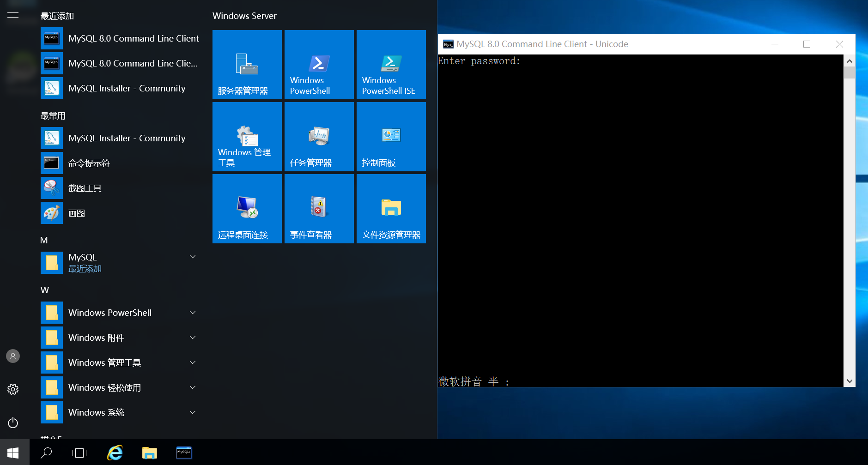Minimize the MySQL Command Line Client window
868x465 pixels.
[775, 44]
